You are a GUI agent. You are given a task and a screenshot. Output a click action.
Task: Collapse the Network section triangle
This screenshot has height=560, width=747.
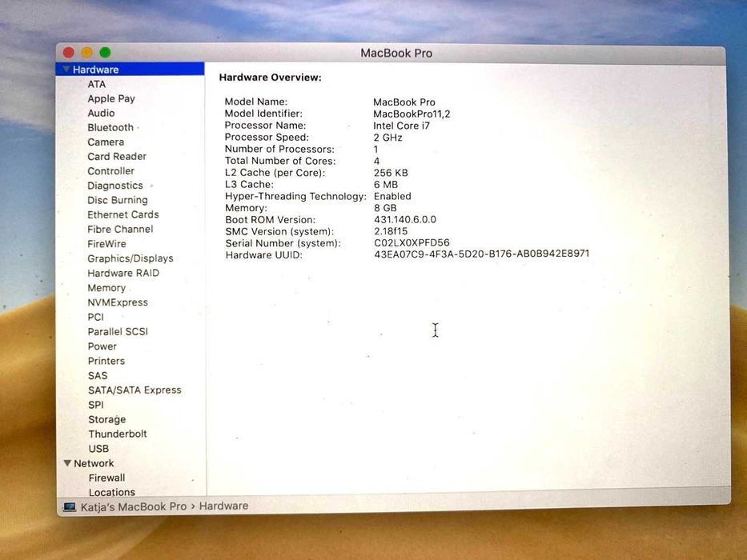point(67,463)
